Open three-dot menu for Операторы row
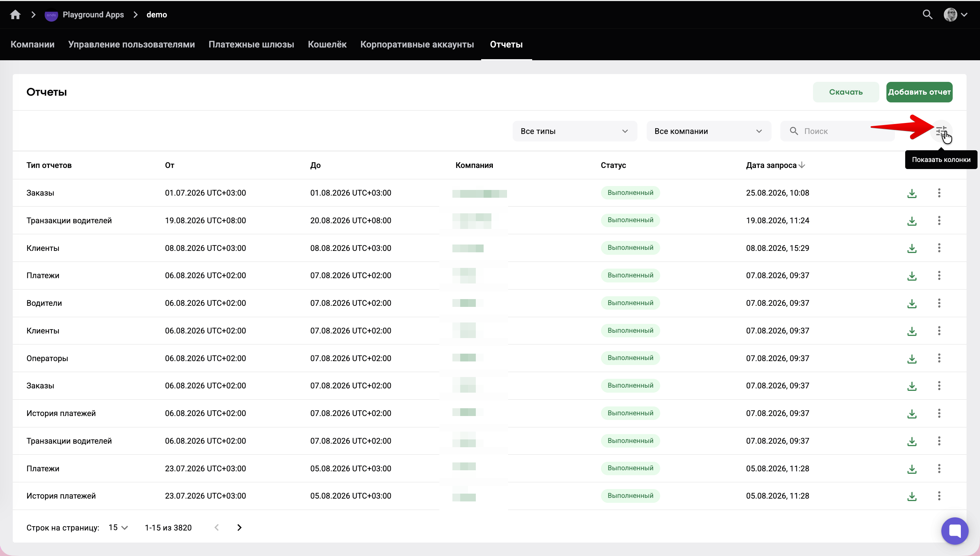 (x=939, y=358)
